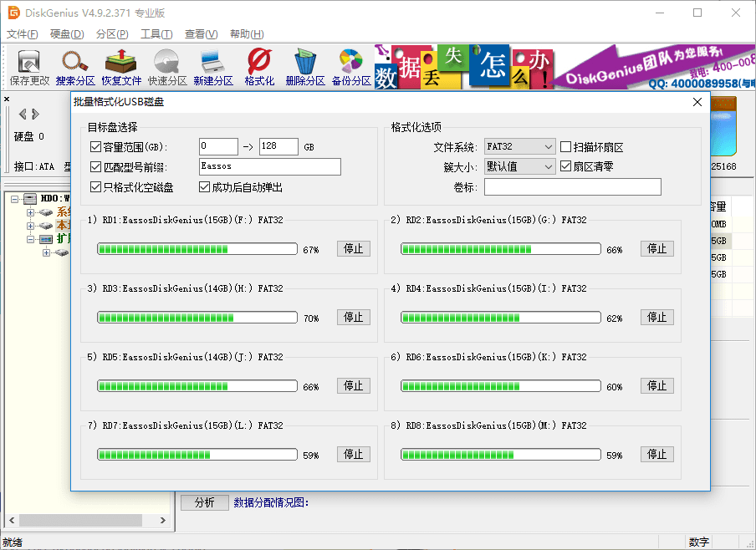Select the HD0 hard disk tree icon
Viewport: 756px width, 550px height.
pos(30,199)
